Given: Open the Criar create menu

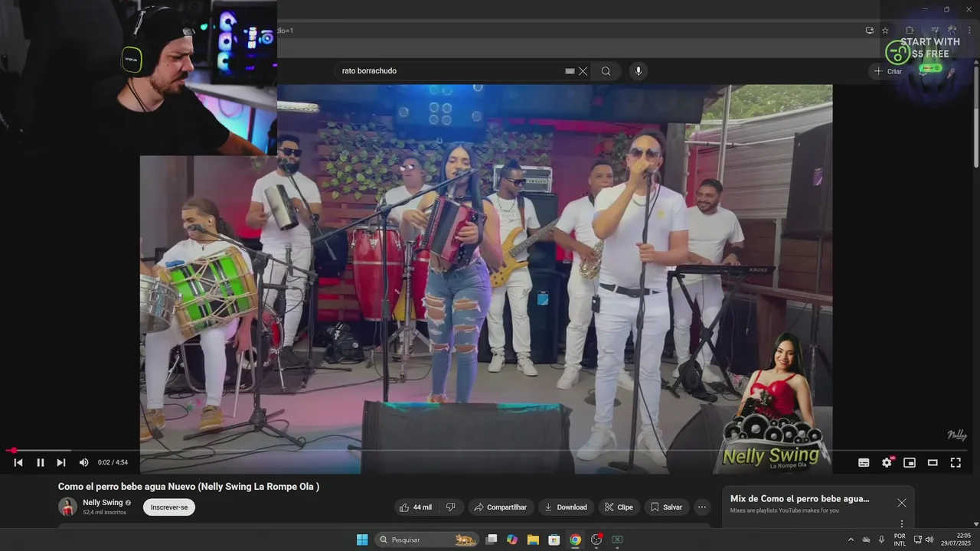Looking at the screenshot, I should 887,71.
